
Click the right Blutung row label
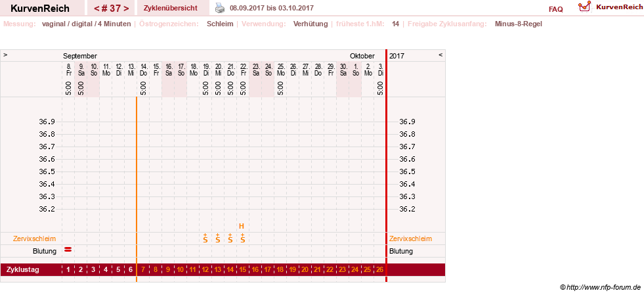pos(401,251)
